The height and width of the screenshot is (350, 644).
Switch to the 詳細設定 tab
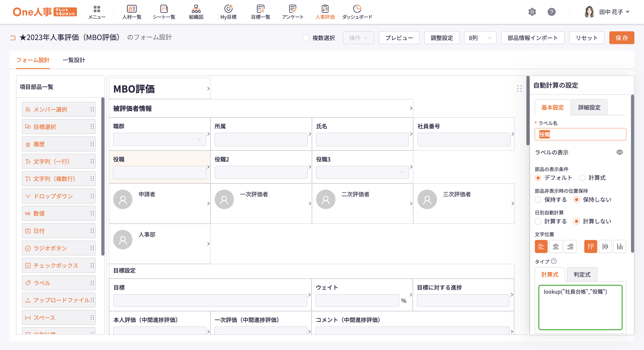click(589, 108)
